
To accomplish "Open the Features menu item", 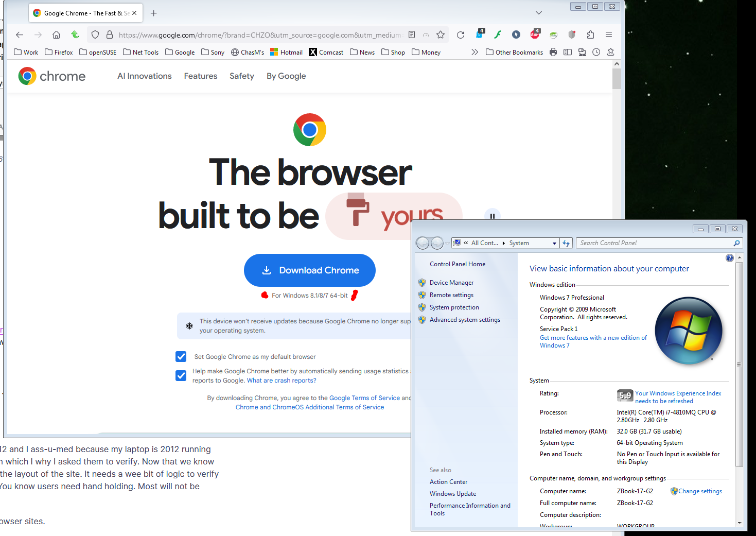I will click(201, 76).
